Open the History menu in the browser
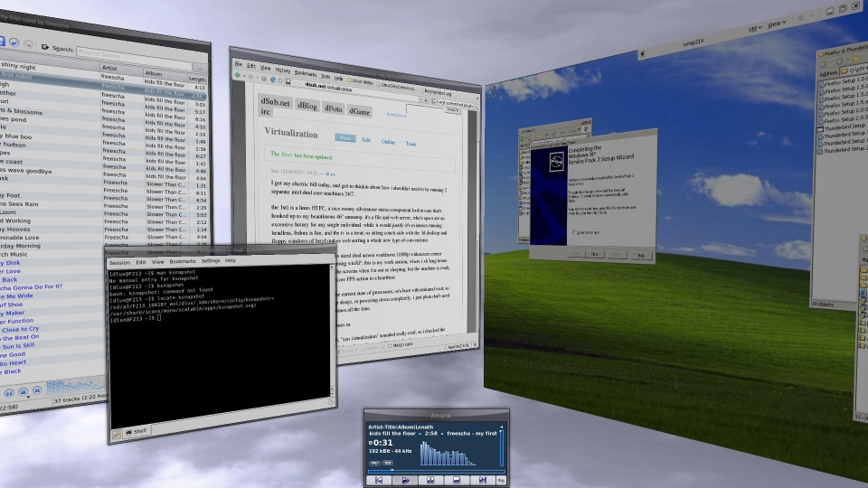This screenshot has height=488, width=868. click(x=283, y=69)
